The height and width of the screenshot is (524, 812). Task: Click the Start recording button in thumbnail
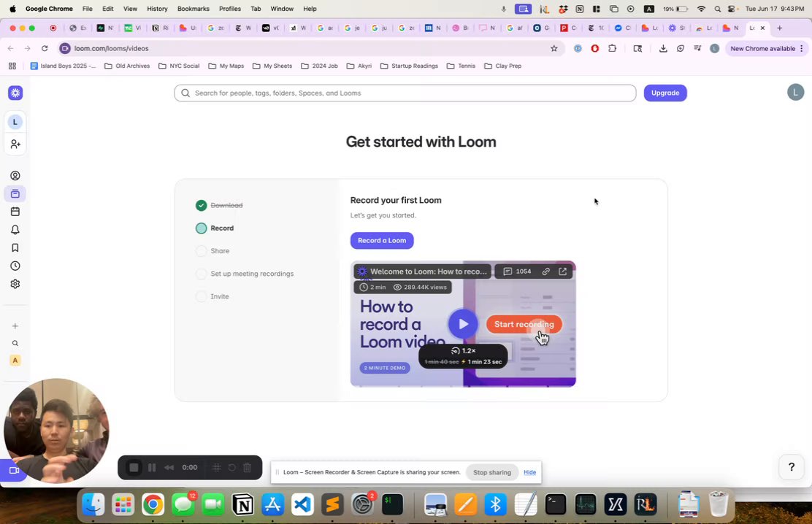pos(524,324)
